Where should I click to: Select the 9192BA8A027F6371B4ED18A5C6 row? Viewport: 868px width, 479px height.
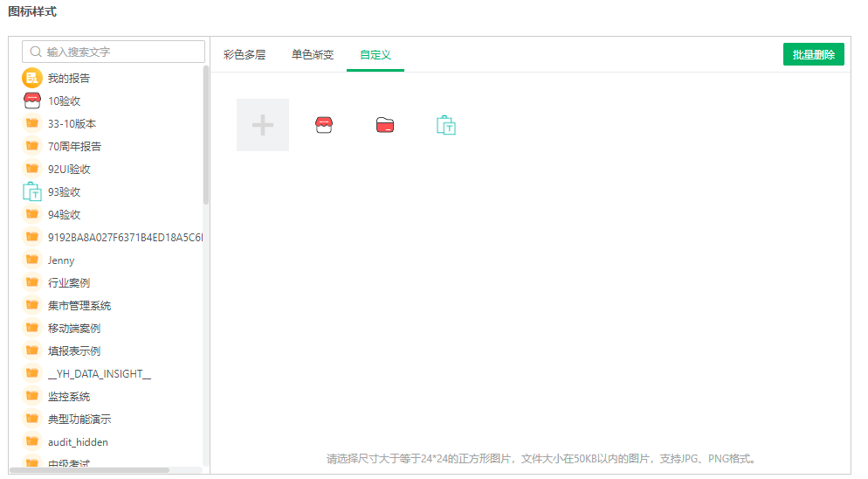(112, 237)
